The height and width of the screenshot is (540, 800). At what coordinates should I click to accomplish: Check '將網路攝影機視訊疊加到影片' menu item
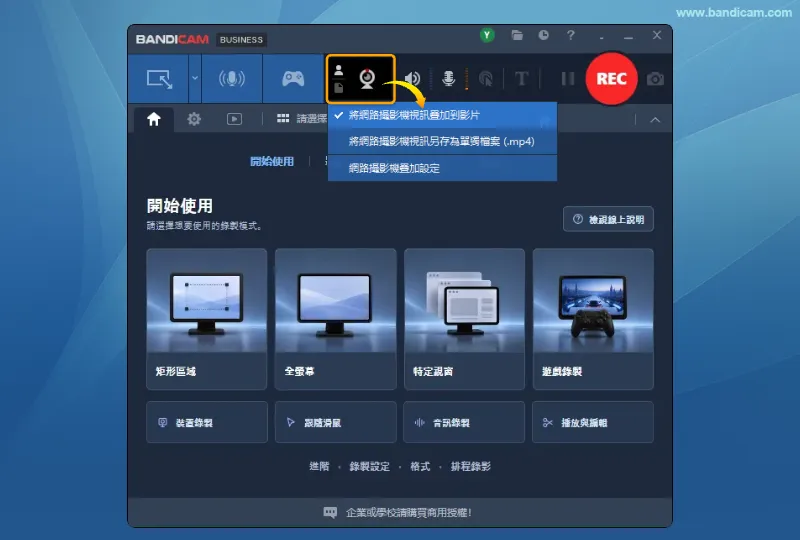[x=442, y=115]
